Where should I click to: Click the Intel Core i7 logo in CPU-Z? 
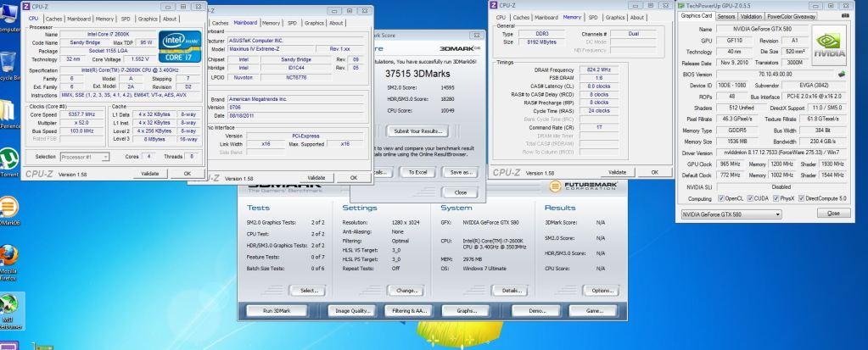pos(179,46)
